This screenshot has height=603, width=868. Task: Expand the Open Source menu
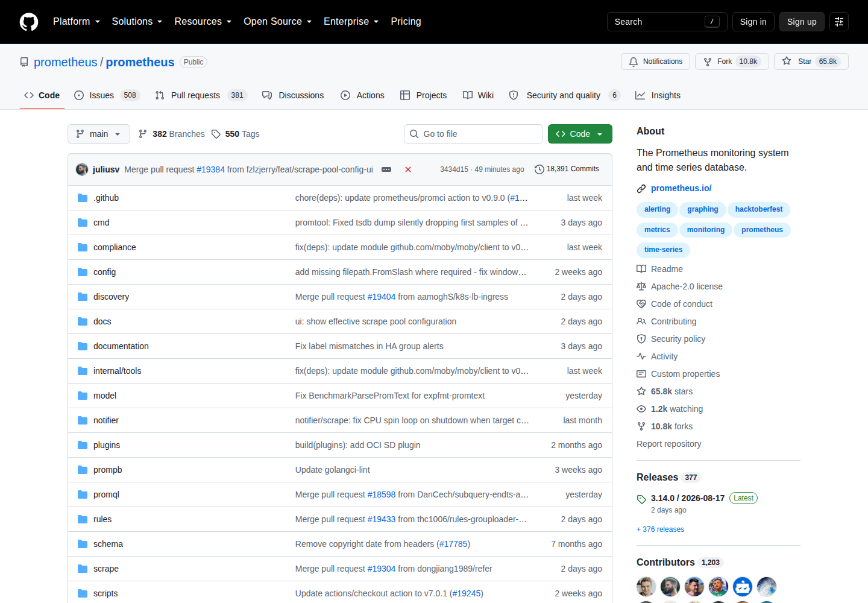(x=278, y=22)
